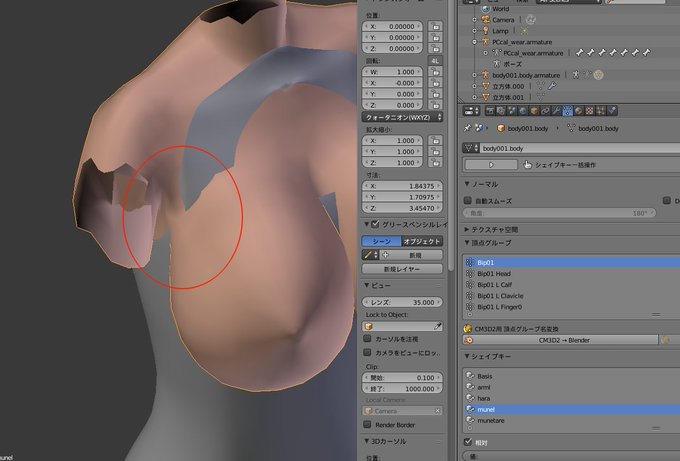Image resolution: width=680 pixels, height=461 pixels.
Task: Open the Constraints chain-link properties tab
Action: (546, 111)
